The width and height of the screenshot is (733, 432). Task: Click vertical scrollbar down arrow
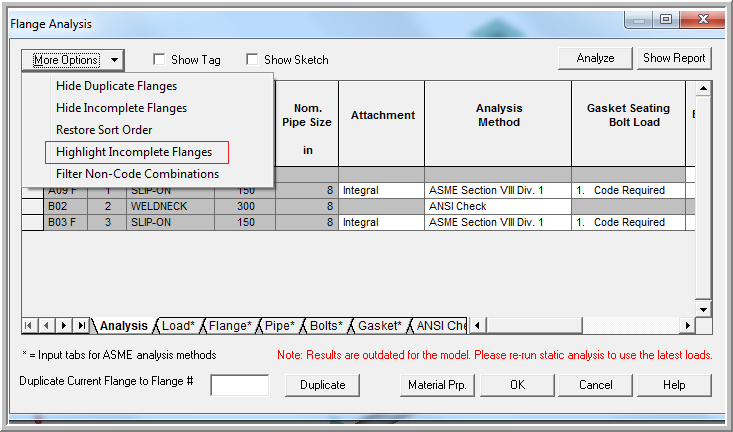tap(704, 309)
